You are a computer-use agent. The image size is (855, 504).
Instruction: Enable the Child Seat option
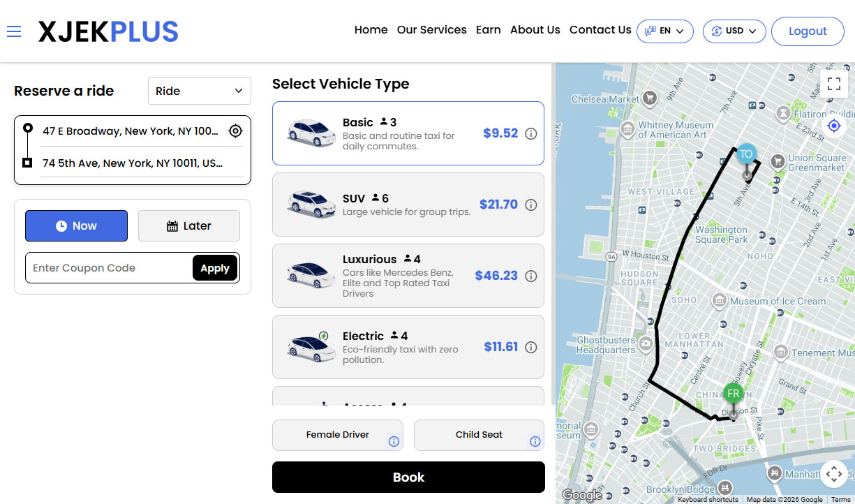(479, 434)
